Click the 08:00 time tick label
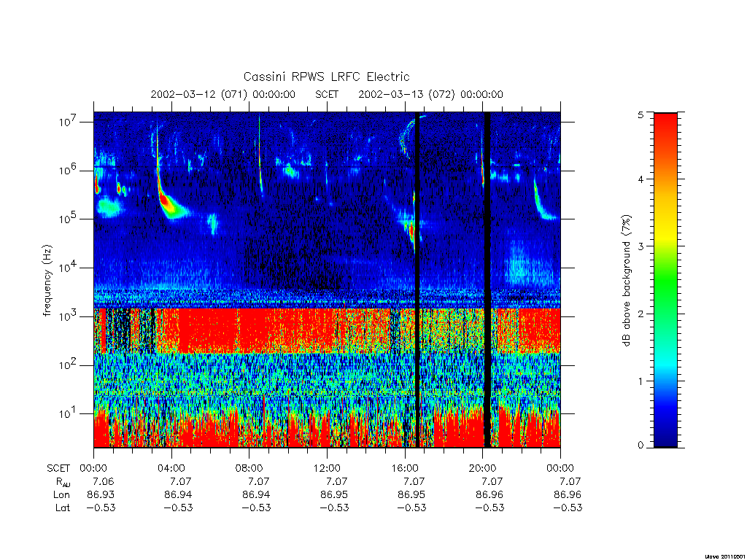 (249, 468)
